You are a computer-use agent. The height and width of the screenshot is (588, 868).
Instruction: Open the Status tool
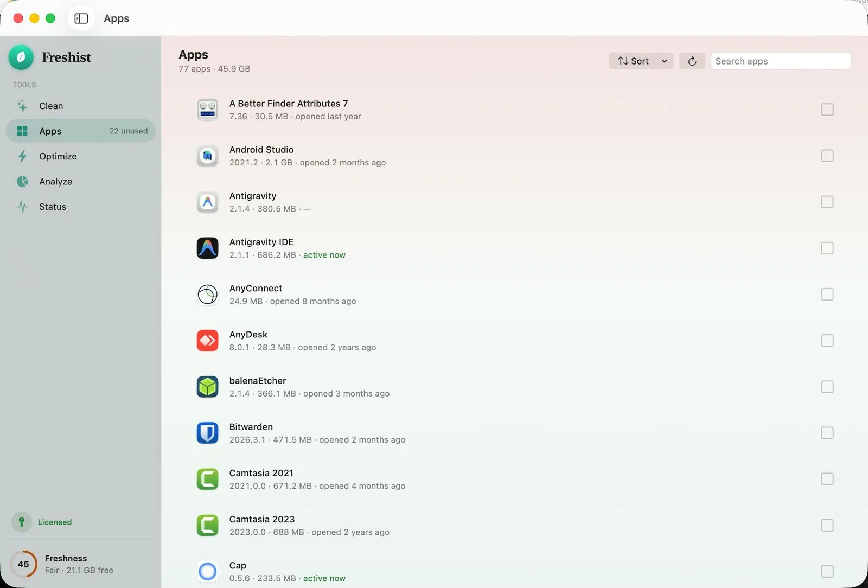pyautogui.click(x=80, y=207)
